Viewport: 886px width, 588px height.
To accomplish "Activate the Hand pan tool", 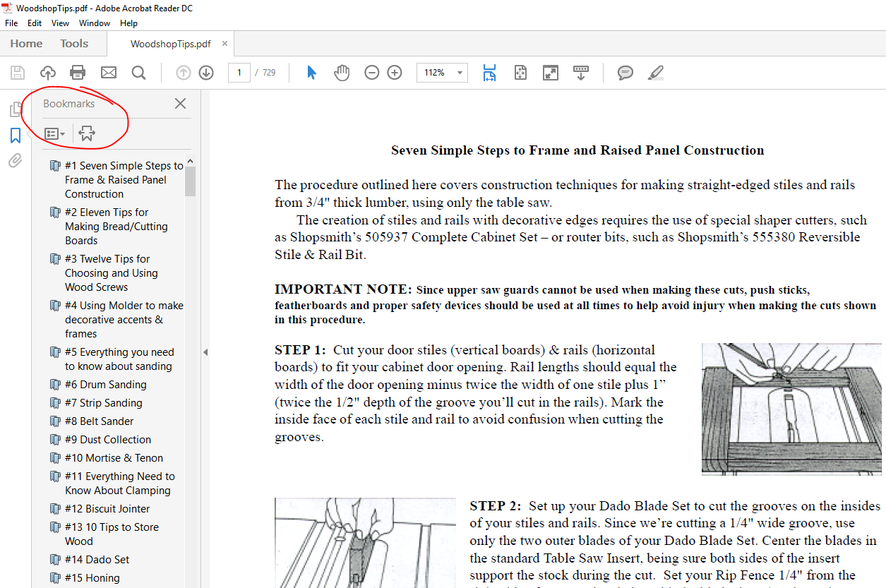I will point(342,73).
